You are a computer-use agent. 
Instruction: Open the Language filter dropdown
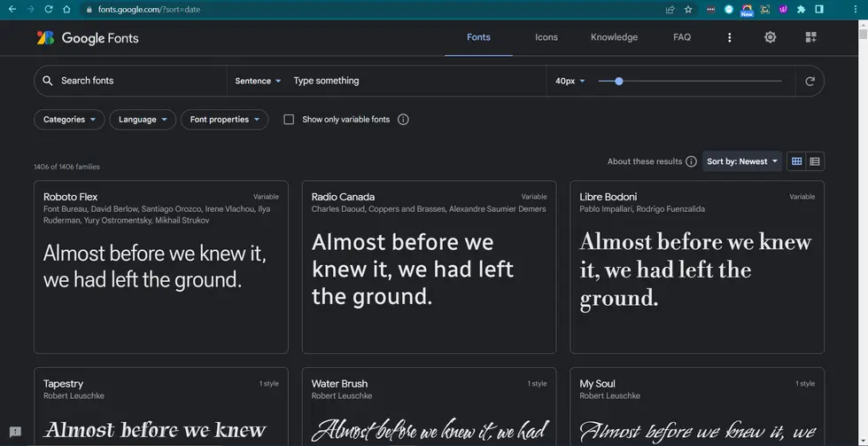point(143,120)
